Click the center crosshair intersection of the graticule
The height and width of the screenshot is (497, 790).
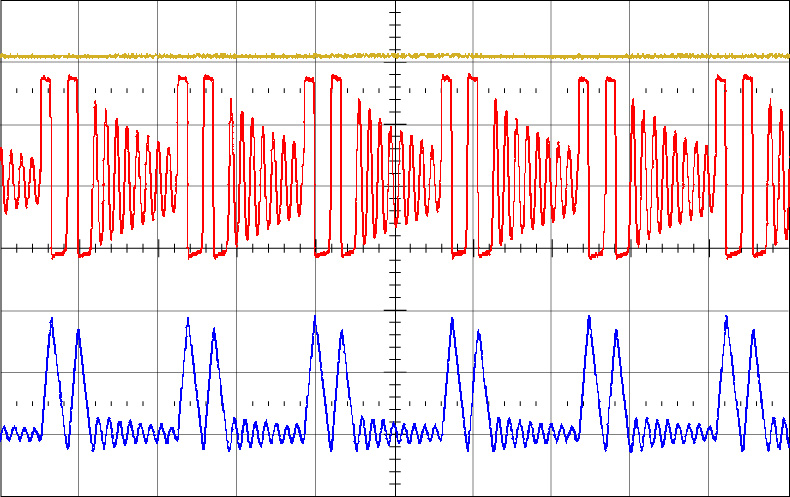[x=396, y=248]
